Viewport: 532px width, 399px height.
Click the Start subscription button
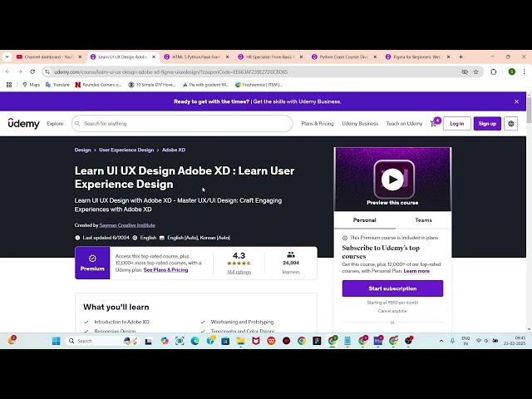[x=392, y=288]
